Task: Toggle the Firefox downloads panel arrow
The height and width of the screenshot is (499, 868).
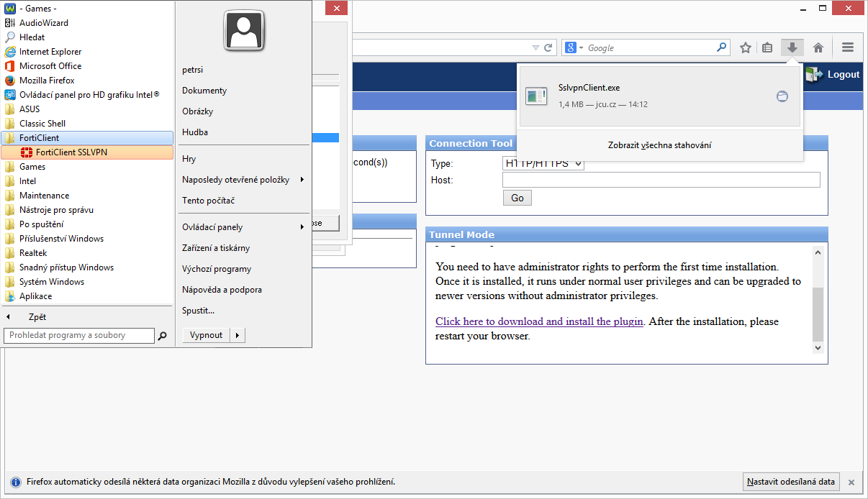Action: tap(792, 48)
